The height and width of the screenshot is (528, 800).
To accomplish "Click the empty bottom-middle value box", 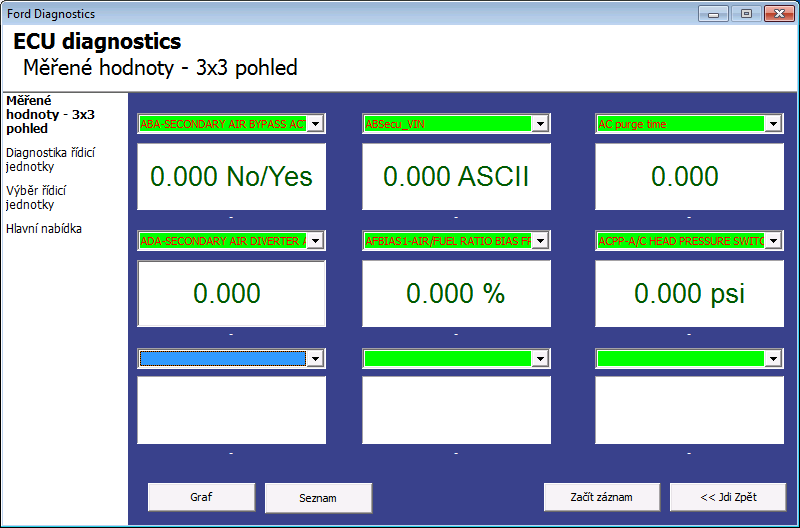I will pyautogui.click(x=456, y=410).
